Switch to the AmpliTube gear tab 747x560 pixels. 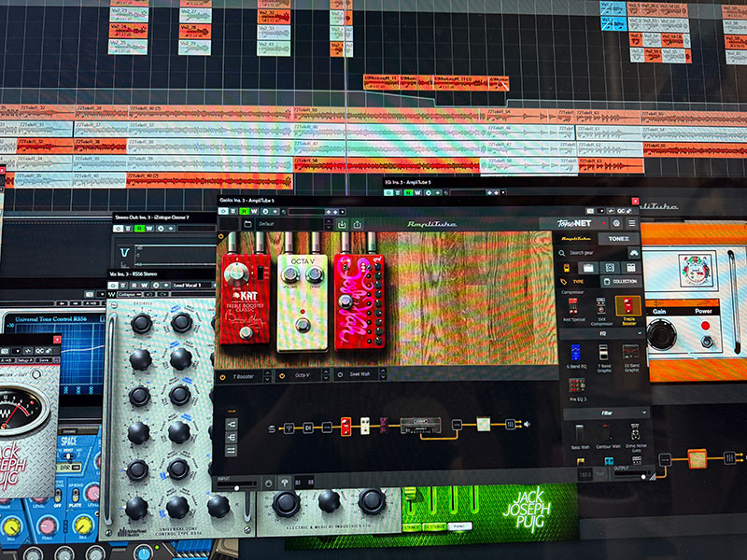click(576, 239)
